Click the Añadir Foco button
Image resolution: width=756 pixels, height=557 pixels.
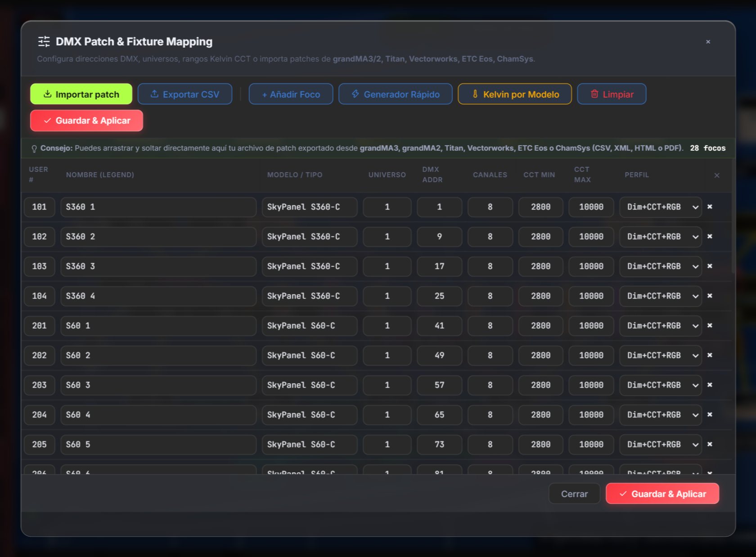291,94
